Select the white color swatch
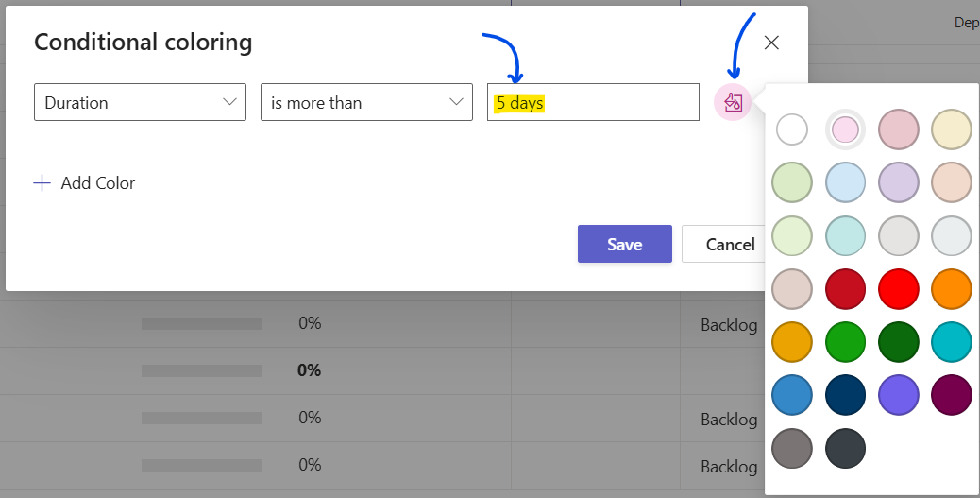This screenshot has height=498, width=980. (792, 129)
